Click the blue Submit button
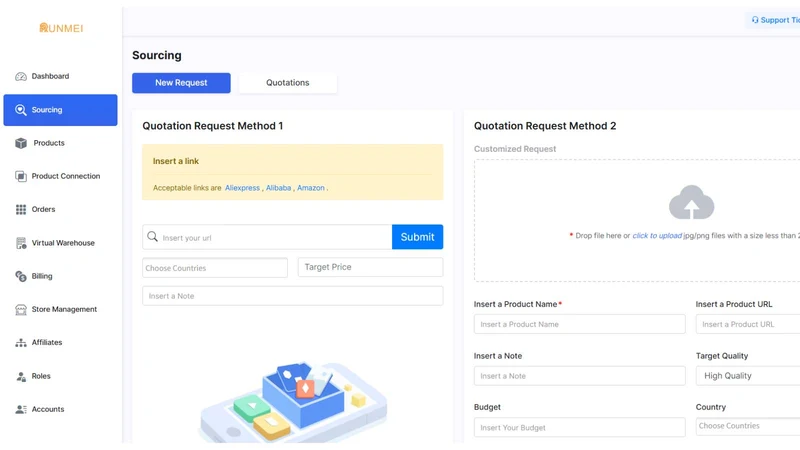 pyautogui.click(x=417, y=237)
